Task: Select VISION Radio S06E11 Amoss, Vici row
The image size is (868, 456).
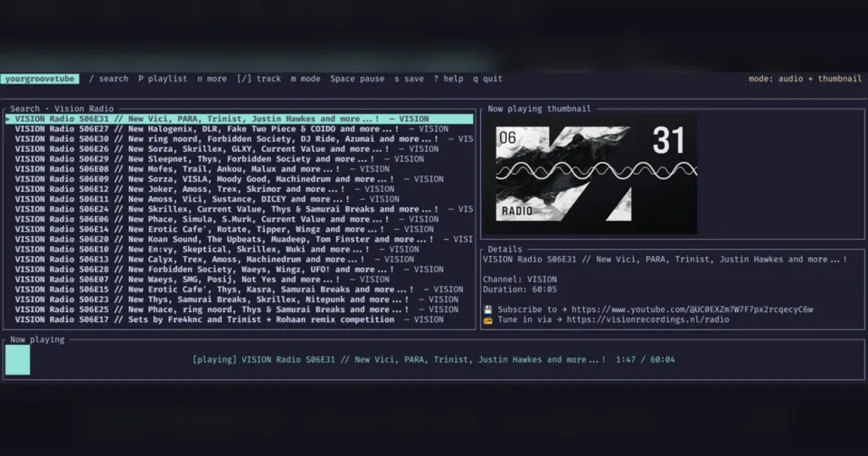Action: click(x=239, y=199)
